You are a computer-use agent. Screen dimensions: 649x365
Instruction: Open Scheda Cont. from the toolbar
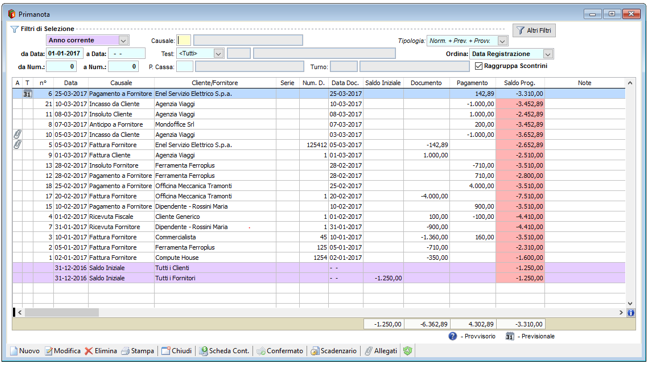click(x=224, y=351)
